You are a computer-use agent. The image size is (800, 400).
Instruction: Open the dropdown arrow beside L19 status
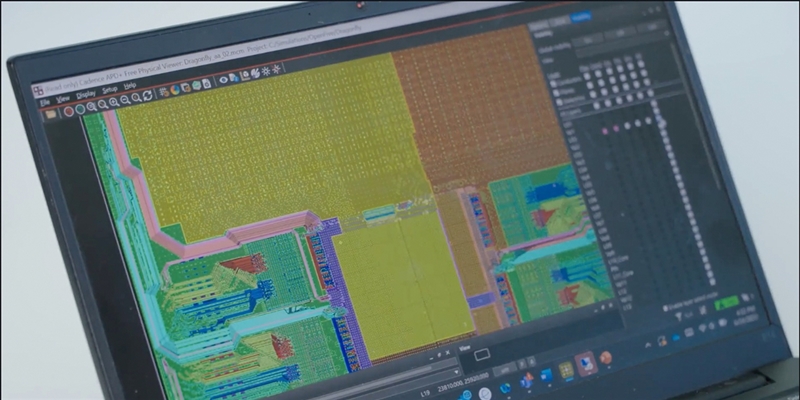[x=457, y=372]
